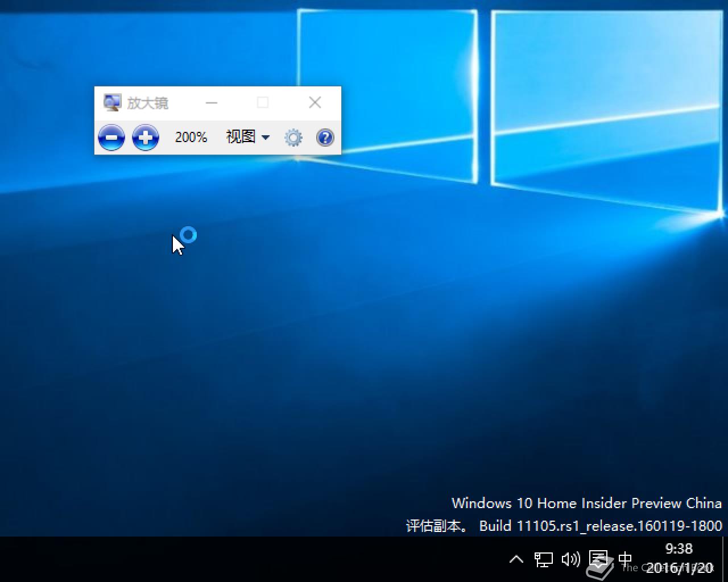
Task: Show hidden tray icons chevron
Action: (x=516, y=559)
